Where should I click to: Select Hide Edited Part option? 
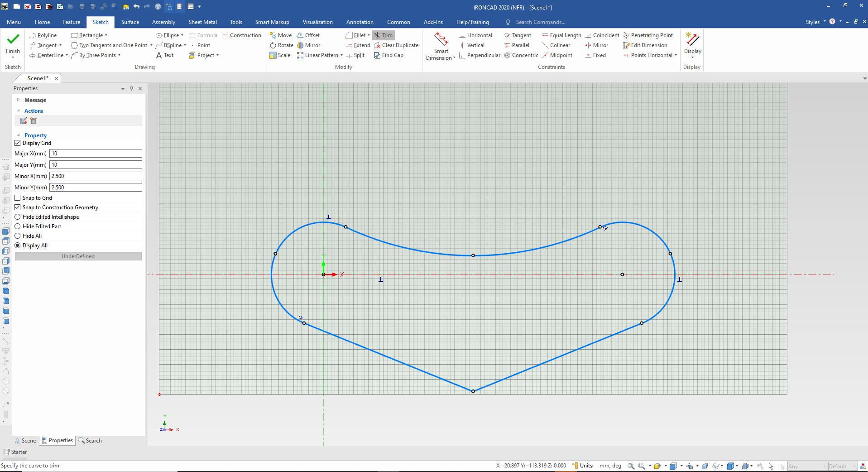point(18,226)
